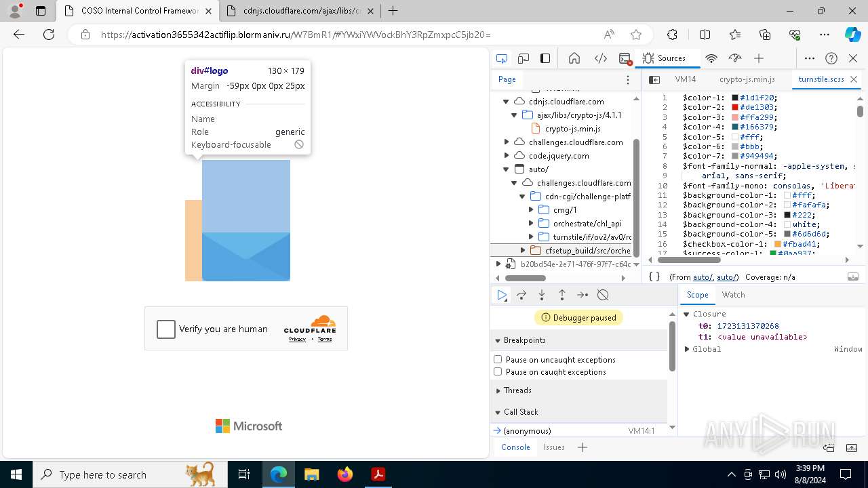Expand the Global scope entry
This screenshot has height=488, width=868.
(x=687, y=349)
